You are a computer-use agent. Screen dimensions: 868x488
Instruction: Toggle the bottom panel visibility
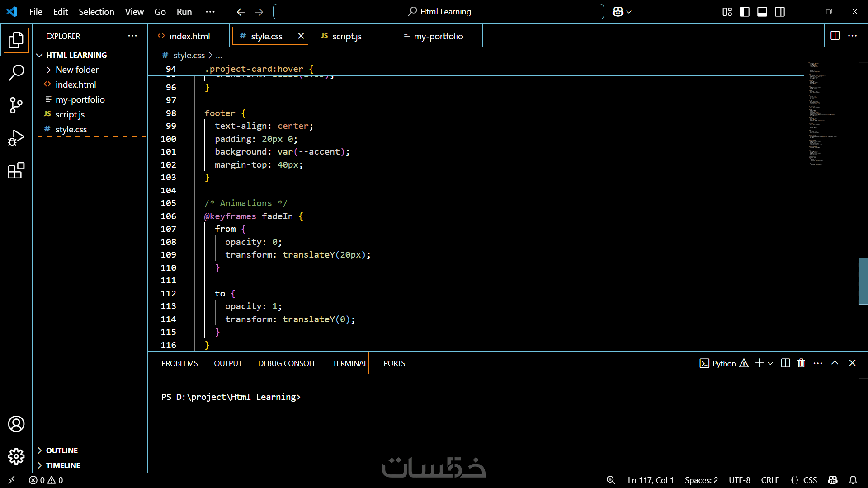pyautogui.click(x=762, y=12)
